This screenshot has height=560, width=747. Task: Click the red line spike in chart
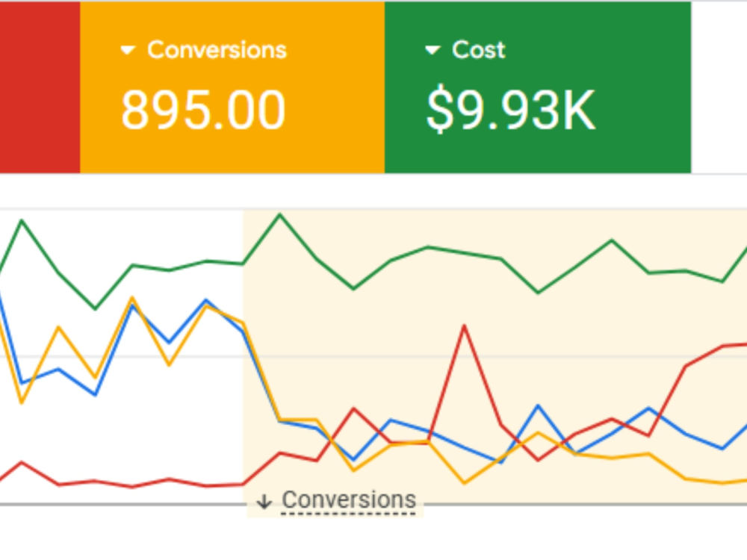[x=464, y=327]
